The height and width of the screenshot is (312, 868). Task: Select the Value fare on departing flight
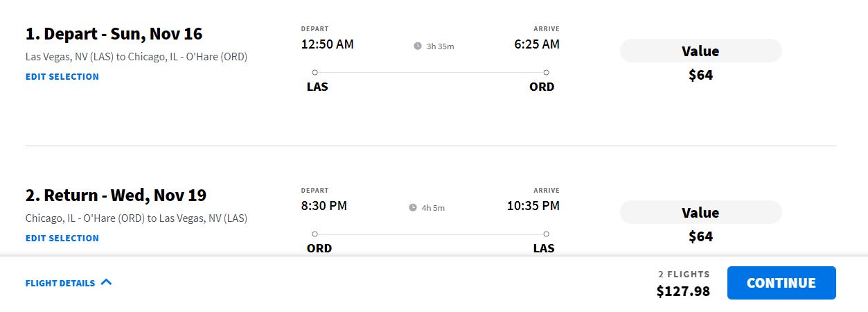point(700,51)
